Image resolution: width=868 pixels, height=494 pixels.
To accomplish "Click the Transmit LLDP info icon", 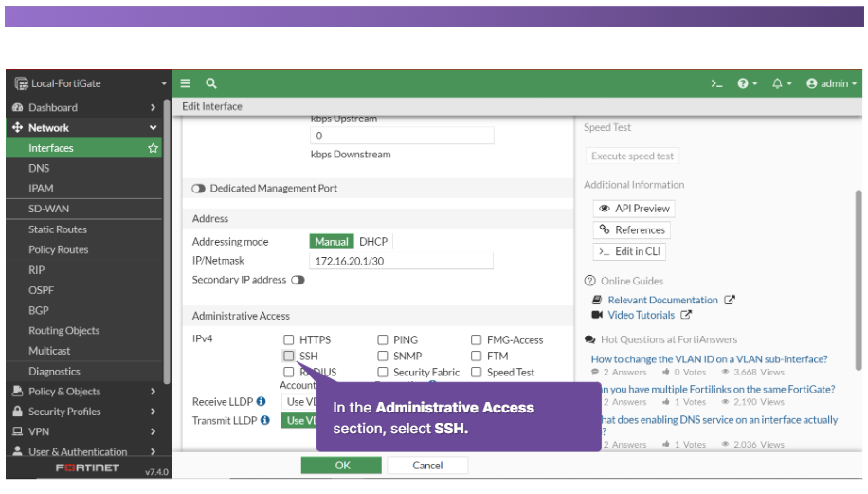I will [x=265, y=420].
